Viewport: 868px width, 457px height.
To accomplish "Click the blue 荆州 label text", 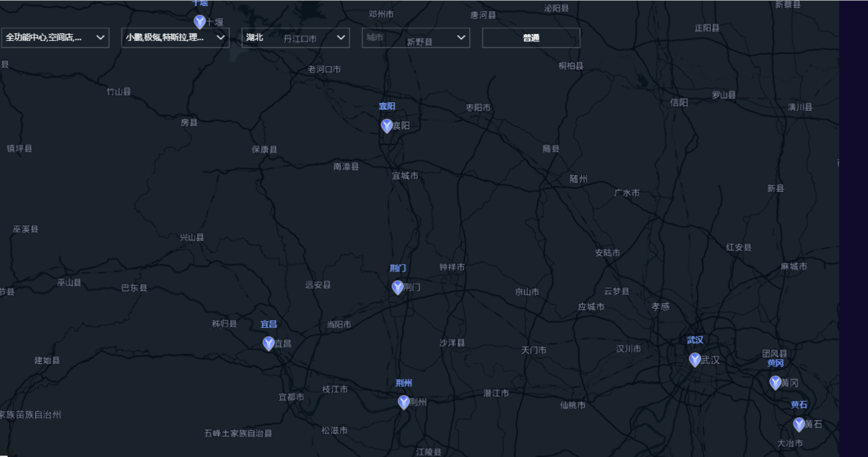I will point(404,383).
